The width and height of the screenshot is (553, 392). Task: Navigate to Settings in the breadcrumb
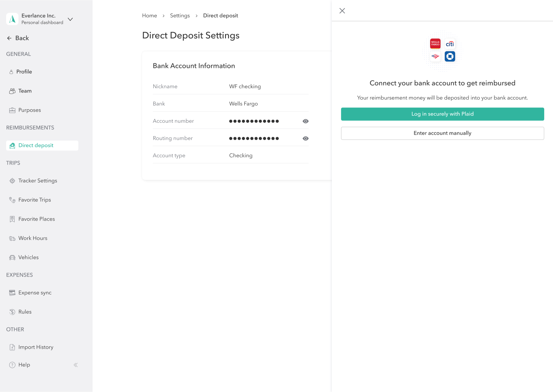pyautogui.click(x=180, y=16)
